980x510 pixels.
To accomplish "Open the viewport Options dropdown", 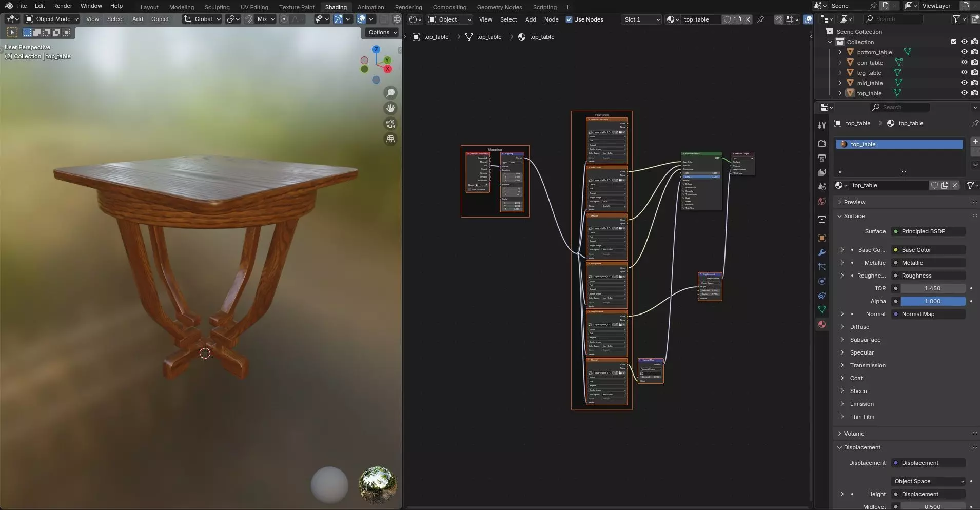I will point(383,32).
